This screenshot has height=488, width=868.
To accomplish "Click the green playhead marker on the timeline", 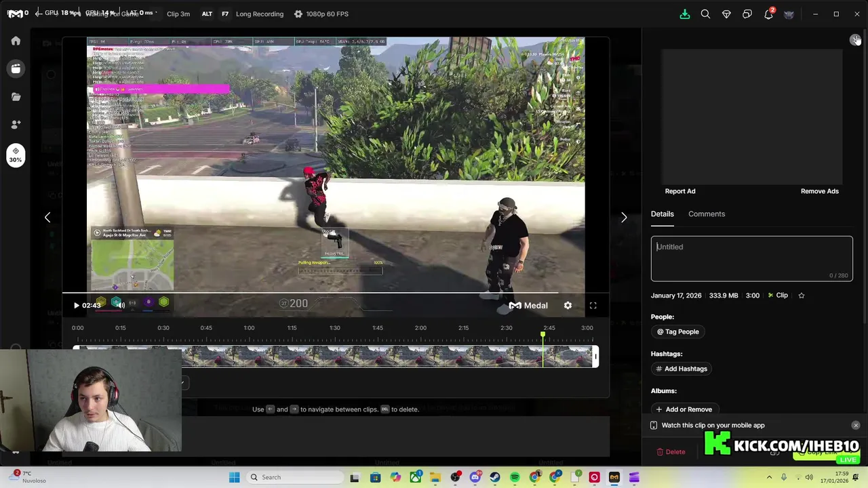I will 542,335.
